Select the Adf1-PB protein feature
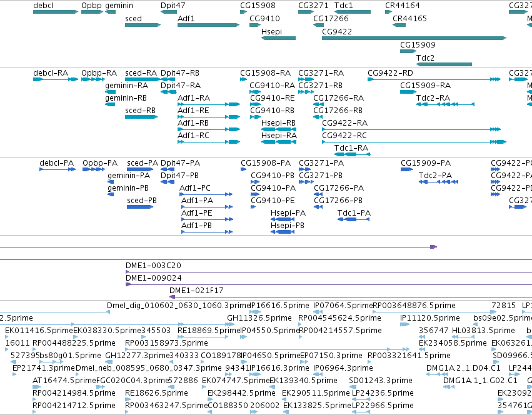532x415 pixels. click(x=207, y=232)
